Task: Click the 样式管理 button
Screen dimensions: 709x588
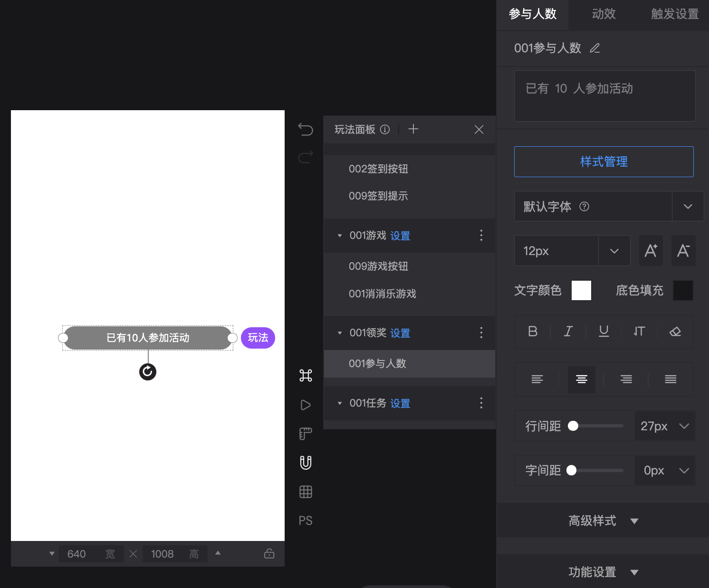Action: (x=604, y=161)
